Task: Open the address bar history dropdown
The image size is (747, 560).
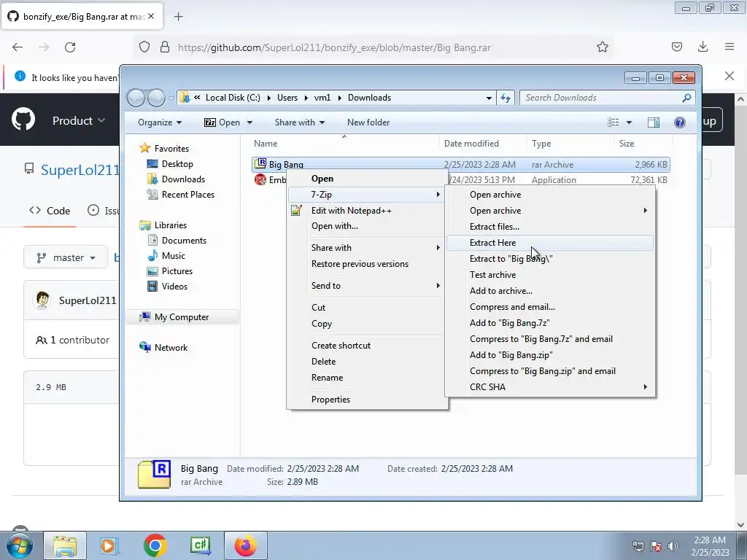Action: [489, 98]
